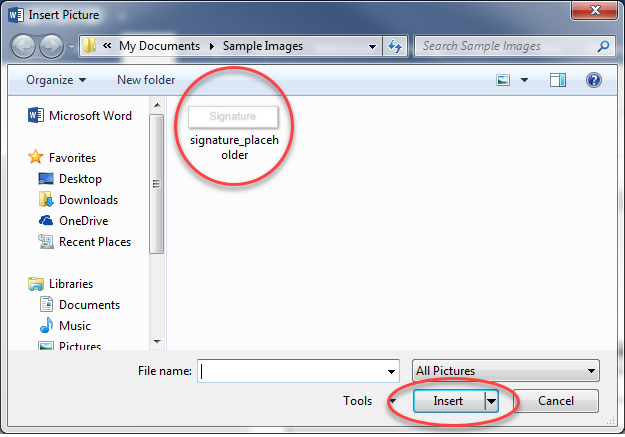
Task: Click the Back navigation arrow button
Action: pyautogui.click(x=24, y=46)
